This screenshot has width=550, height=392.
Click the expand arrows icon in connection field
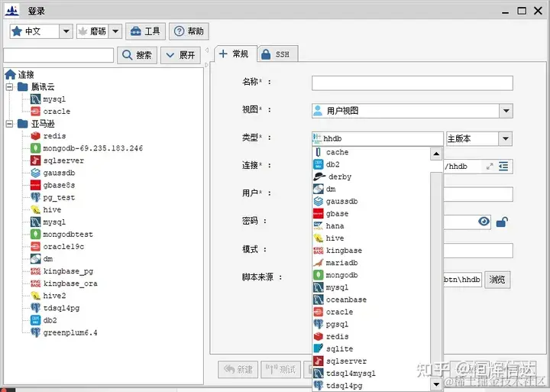click(490, 167)
